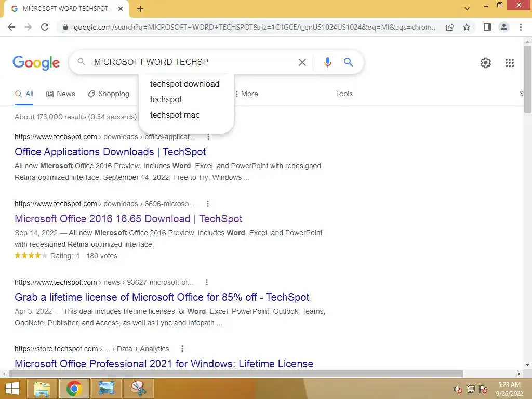
Task: Switch to the Shopping tab
Action: click(109, 94)
